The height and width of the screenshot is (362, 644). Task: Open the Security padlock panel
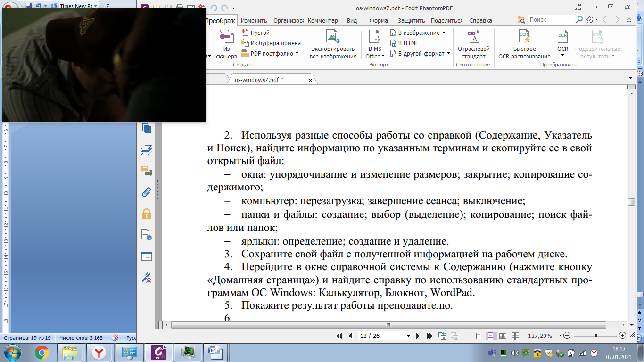[147, 214]
